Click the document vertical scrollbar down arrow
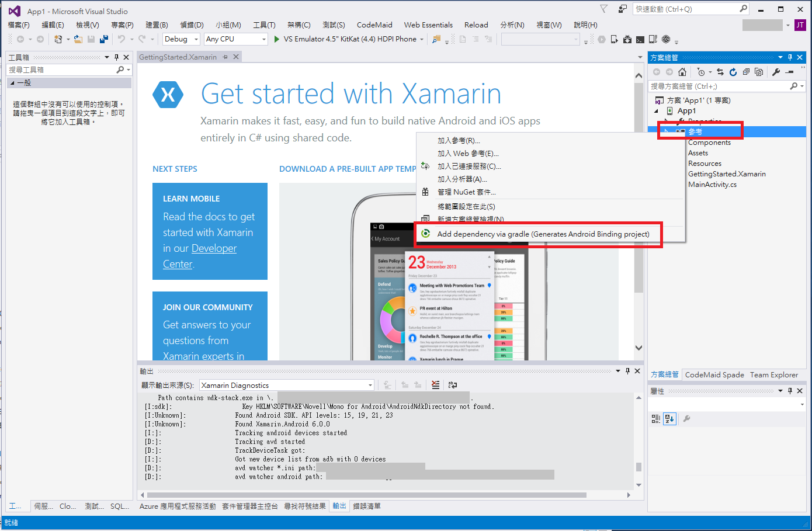Screen dimensions: 812x531 (x=639, y=348)
